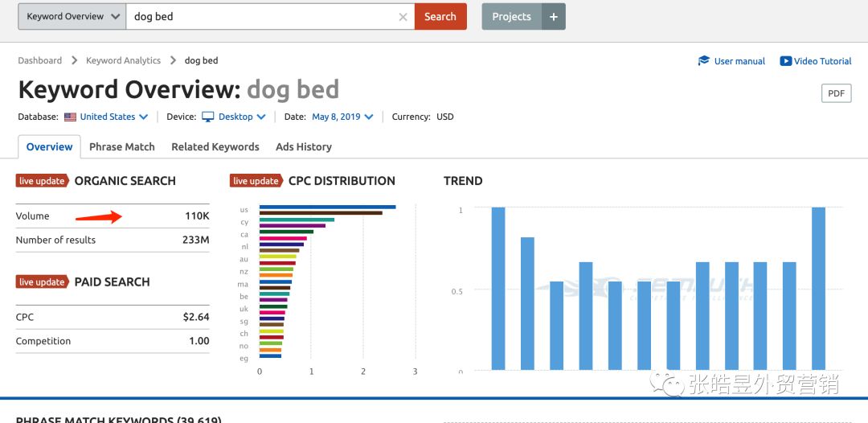868x423 pixels.
Task: Click the User manual graduation cap icon
Action: pos(704,61)
